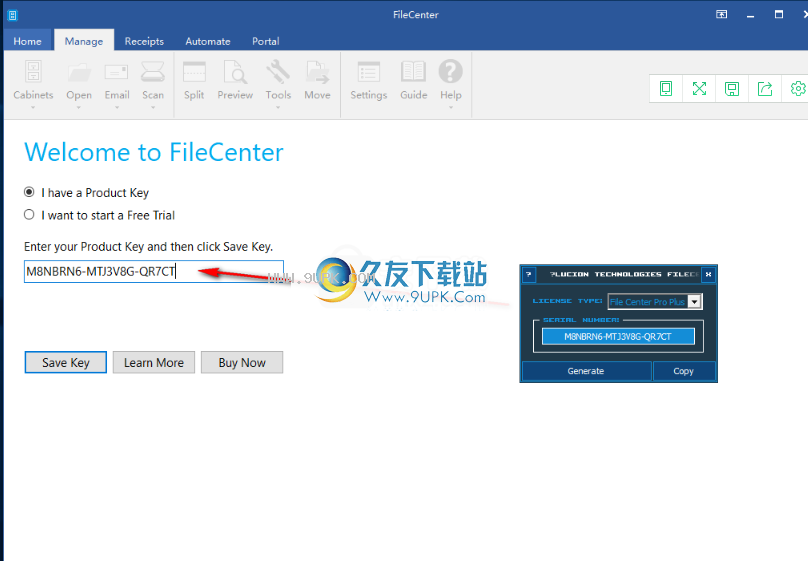Expand the Help dropdown arrow
The height and width of the screenshot is (561, 808).
(x=451, y=108)
